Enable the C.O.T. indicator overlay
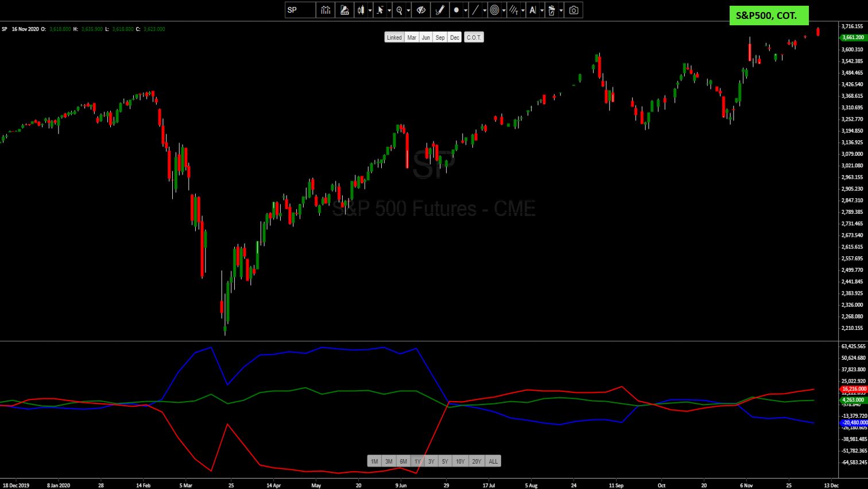 tap(474, 37)
